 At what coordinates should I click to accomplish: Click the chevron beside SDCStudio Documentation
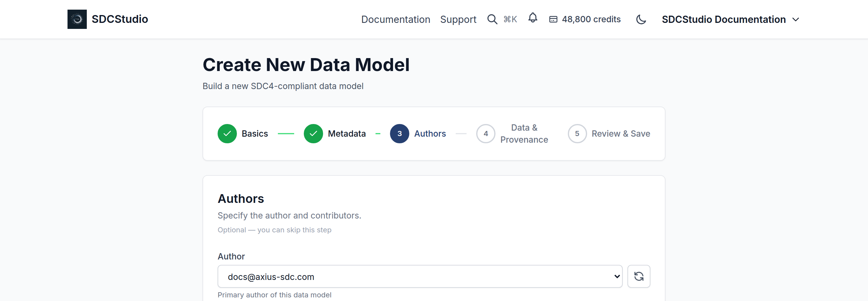[796, 20]
